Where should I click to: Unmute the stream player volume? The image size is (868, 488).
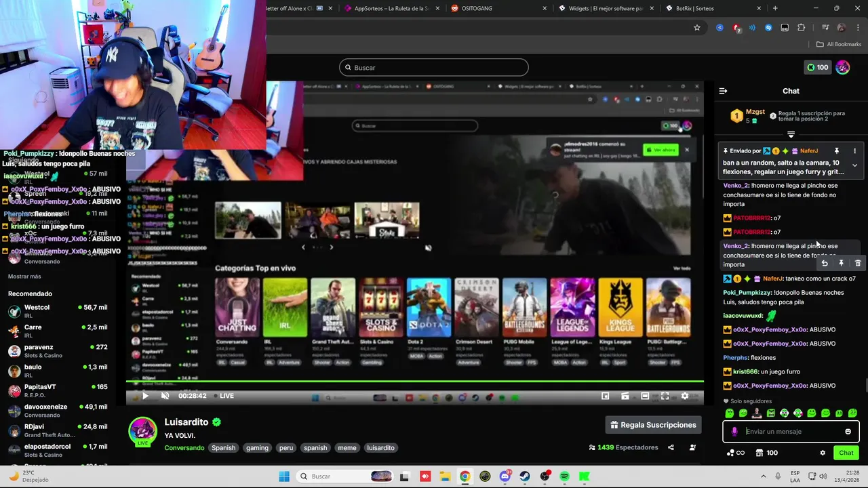pyautogui.click(x=165, y=396)
